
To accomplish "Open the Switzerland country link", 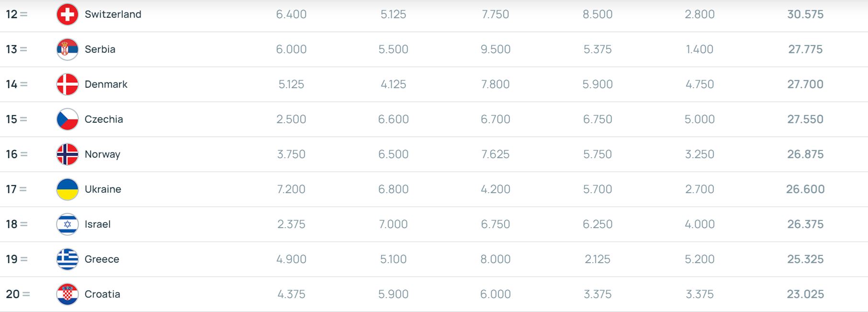I will point(113,14).
